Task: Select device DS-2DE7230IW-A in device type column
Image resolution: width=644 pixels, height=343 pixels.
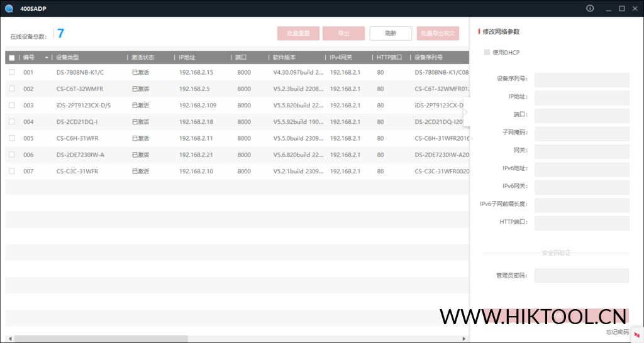Action: pyautogui.click(x=80, y=155)
